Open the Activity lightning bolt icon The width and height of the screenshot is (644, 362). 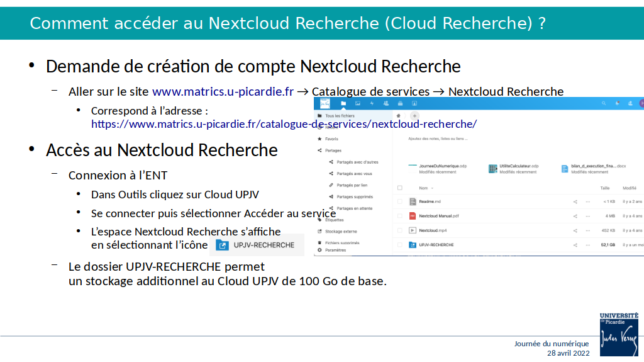tap(372, 103)
